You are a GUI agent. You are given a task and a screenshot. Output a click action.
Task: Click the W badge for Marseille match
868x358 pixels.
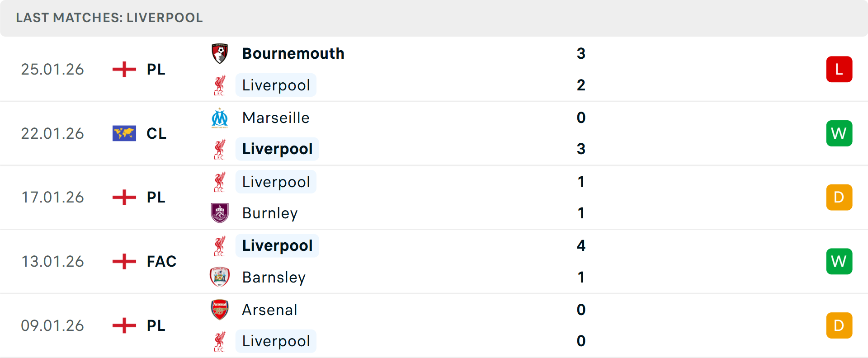point(839,133)
